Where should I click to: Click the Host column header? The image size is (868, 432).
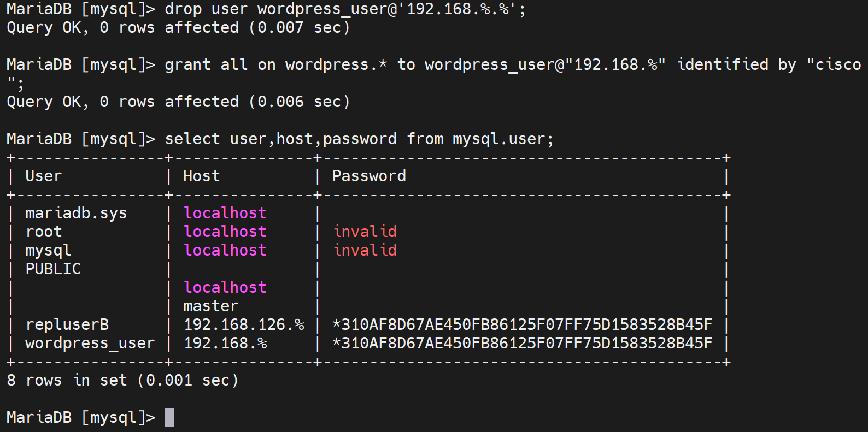(x=201, y=176)
